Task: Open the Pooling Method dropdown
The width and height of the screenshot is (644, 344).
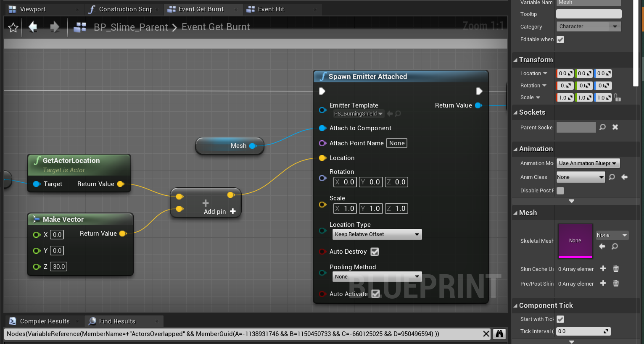Action: [377, 277]
